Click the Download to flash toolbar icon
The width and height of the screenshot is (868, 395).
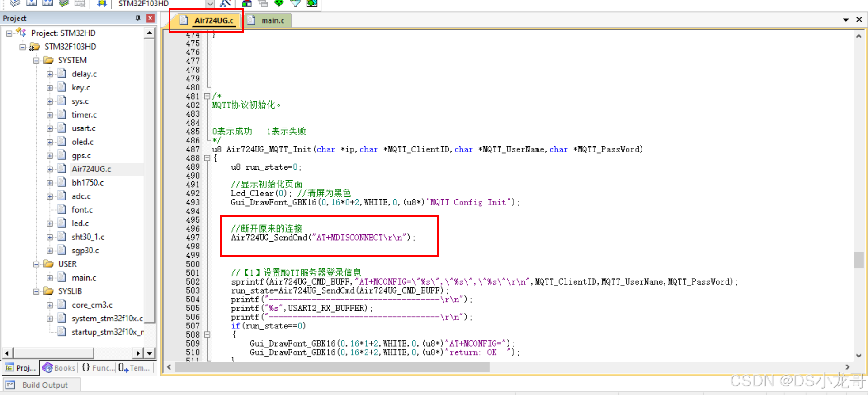tap(102, 4)
